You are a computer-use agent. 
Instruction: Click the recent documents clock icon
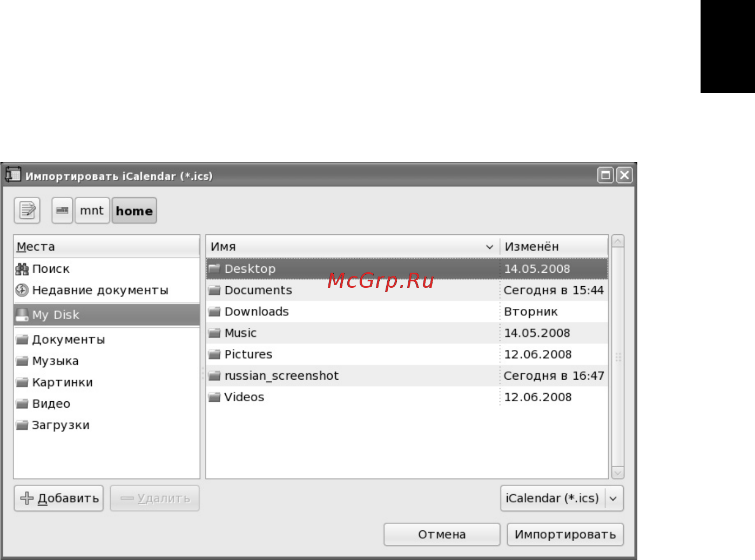[x=22, y=291]
